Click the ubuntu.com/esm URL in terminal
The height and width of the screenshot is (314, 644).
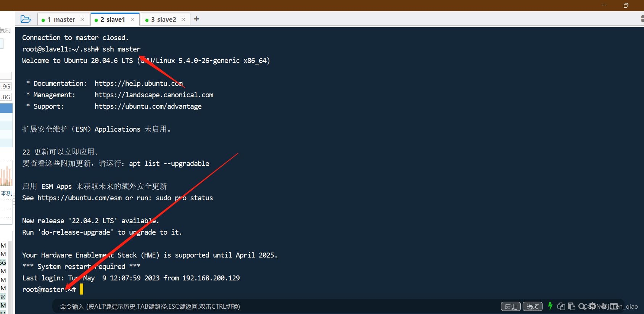(x=79, y=198)
